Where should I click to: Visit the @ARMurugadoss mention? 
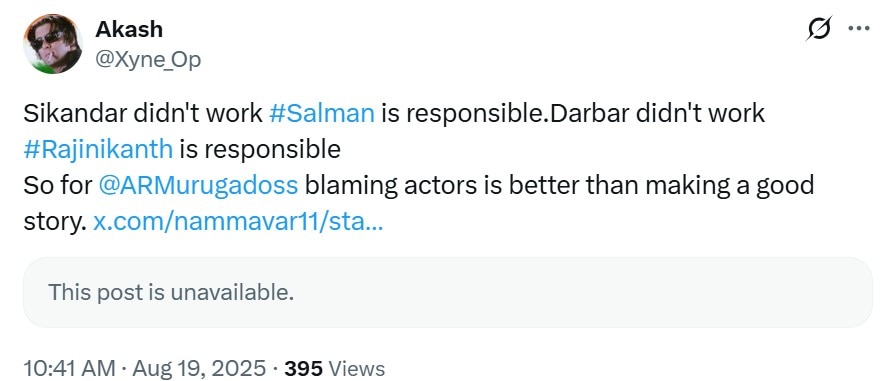(x=198, y=185)
